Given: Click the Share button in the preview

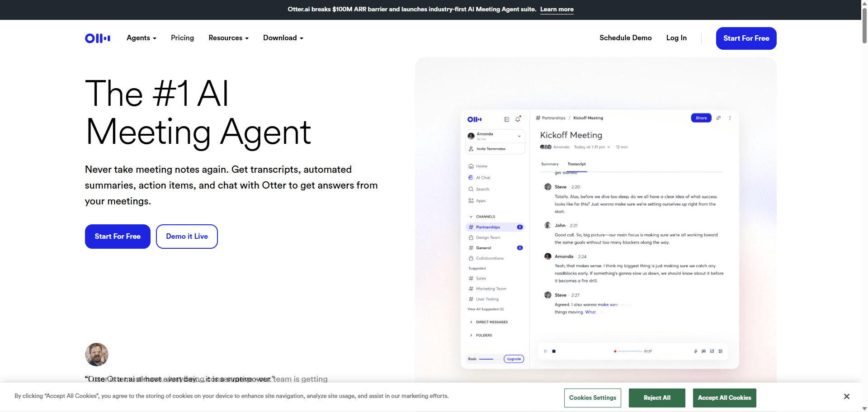Looking at the screenshot, I should 701,118.
